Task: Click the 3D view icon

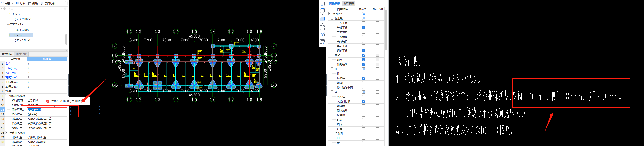Action: 322,4
